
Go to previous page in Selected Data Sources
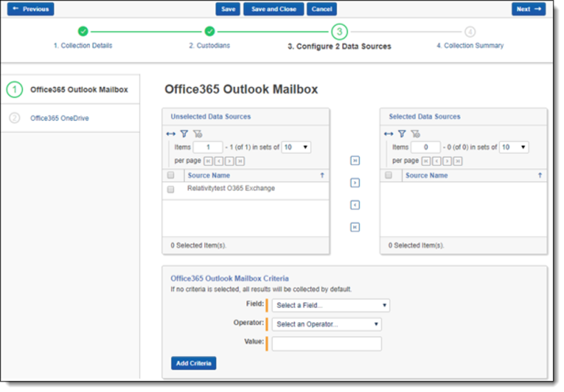pyautogui.click(x=437, y=161)
